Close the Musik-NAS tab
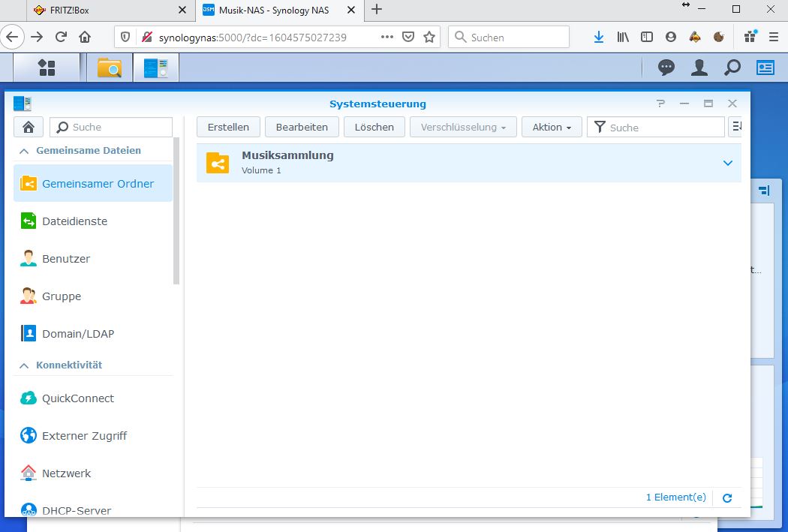788x532 pixels. point(351,10)
